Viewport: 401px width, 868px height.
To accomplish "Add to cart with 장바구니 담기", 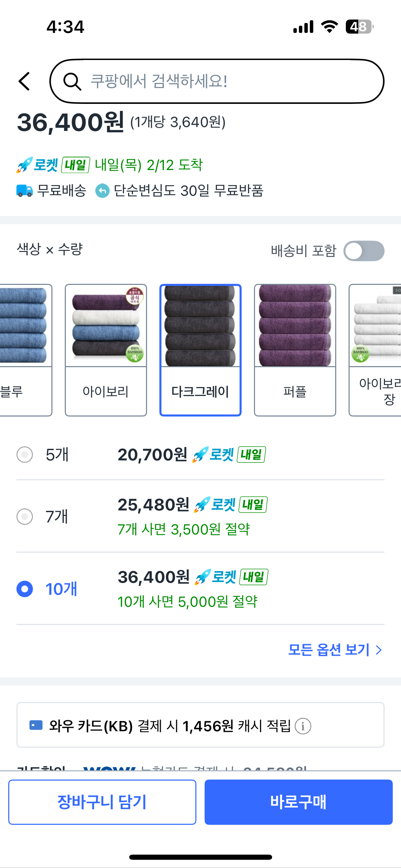I will coord(102,802).
